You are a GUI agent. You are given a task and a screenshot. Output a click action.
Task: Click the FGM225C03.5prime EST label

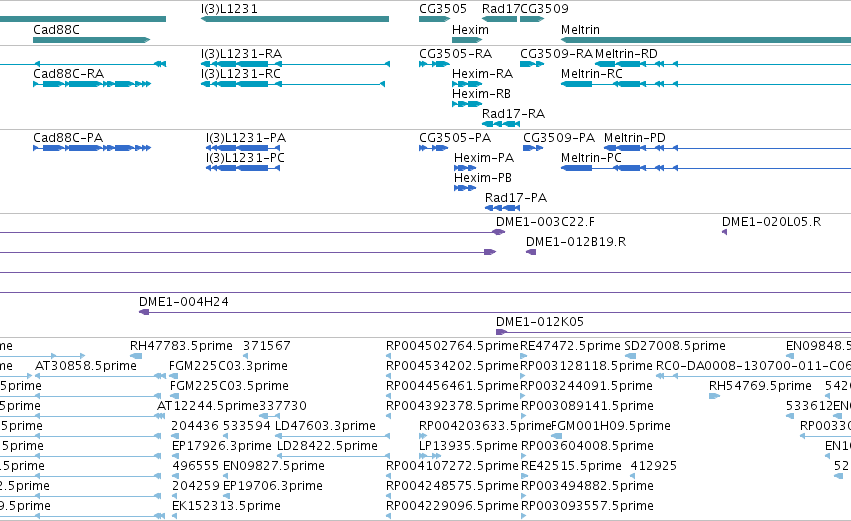coord(229,386)
